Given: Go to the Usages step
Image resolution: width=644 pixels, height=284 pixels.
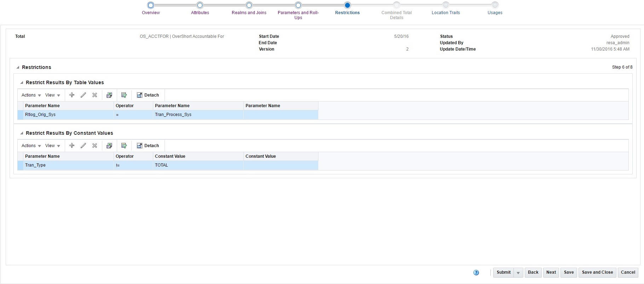Looking at the screenshot, I should coord(495,13).
